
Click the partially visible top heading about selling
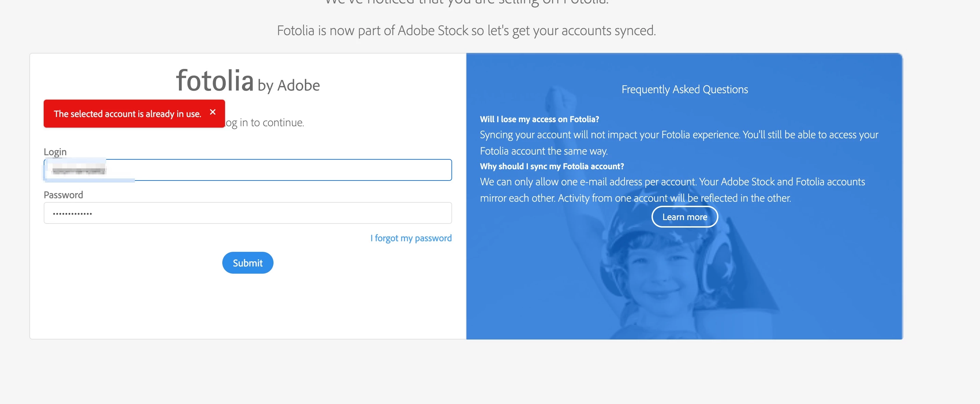click(x=466, y=2)
